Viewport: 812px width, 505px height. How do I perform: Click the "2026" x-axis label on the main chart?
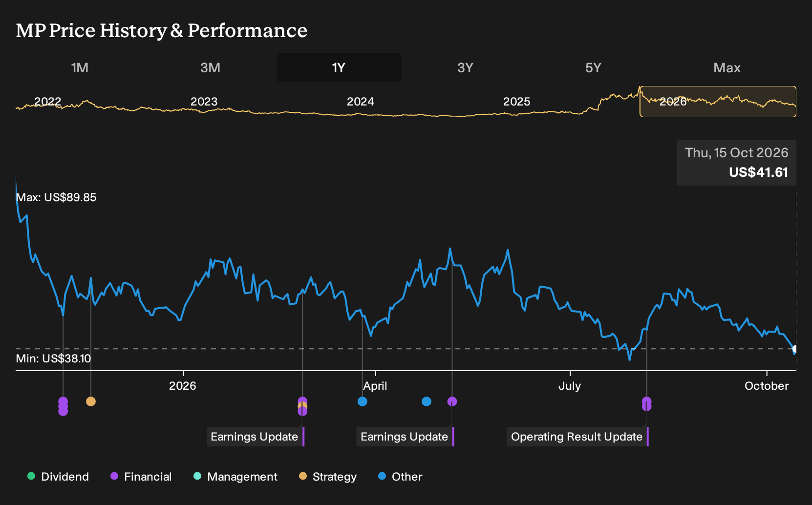(x=182, y=386)
